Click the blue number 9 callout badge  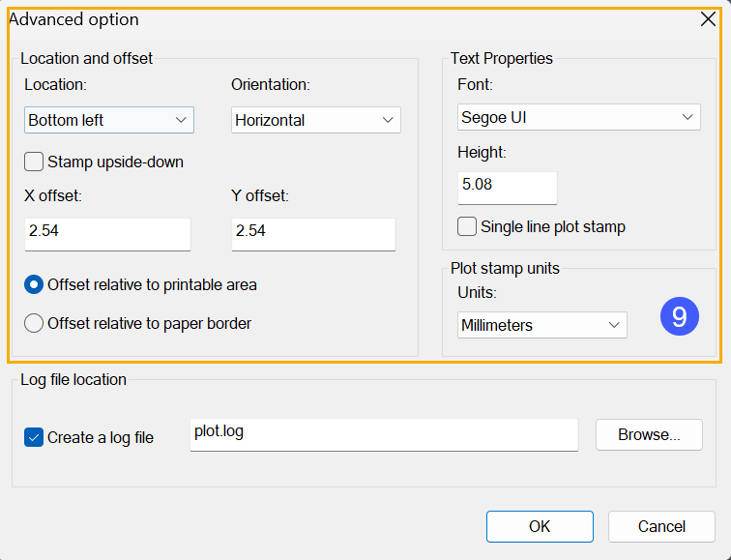(679, 316)
